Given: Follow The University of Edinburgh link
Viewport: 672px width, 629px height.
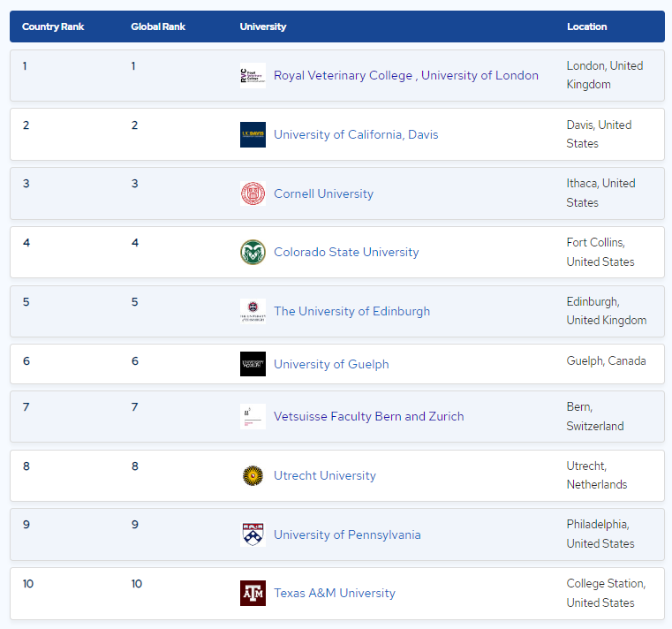Looking at the screenshot, I should click(351, 311).
